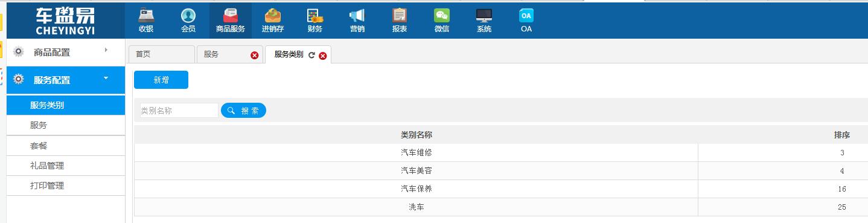Open the 财务 finance module
868x223 pixels.
pyautogui.click(x=315, y=21)
